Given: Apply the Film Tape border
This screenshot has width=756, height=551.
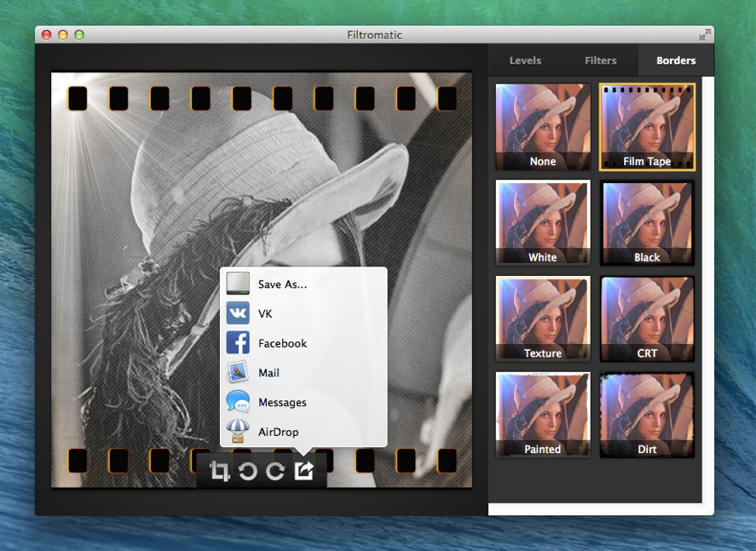Looking at the screenshot, I should pyautogui.click(x=647, y=127).
